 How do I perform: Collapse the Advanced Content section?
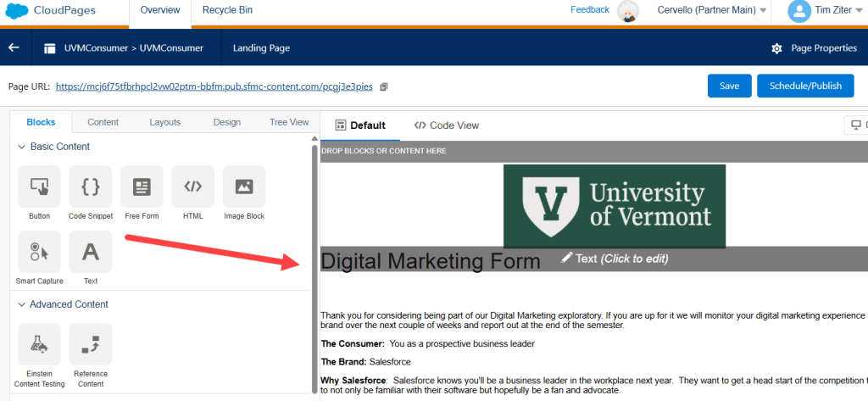21,304
